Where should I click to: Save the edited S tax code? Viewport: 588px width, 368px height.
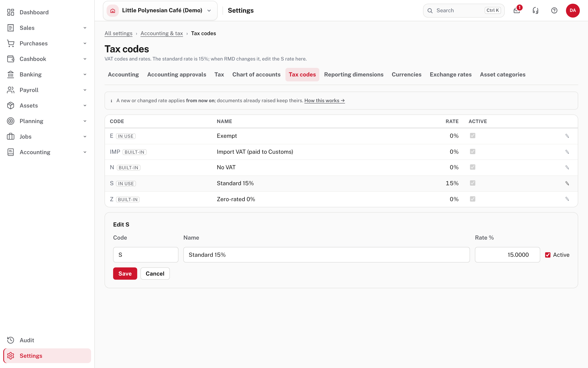coord(125,274)
